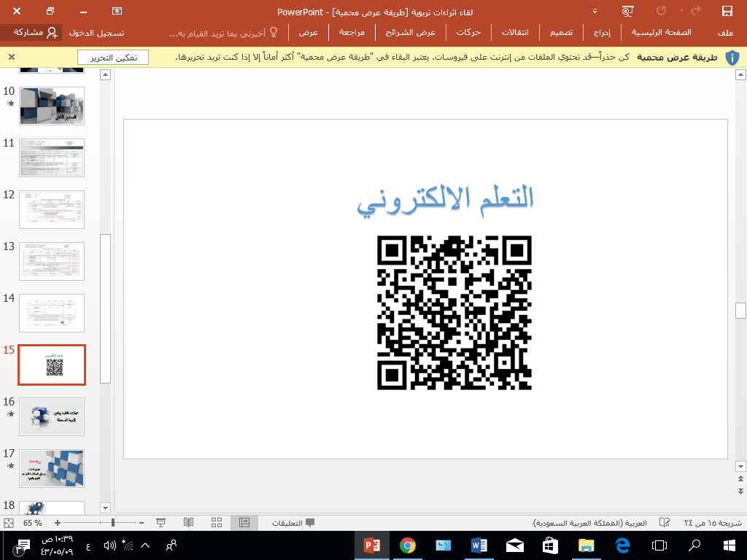Screen dimensions: 747x560
Task: Switch to Slide Sorter view icon
Action: click(217, 523)
